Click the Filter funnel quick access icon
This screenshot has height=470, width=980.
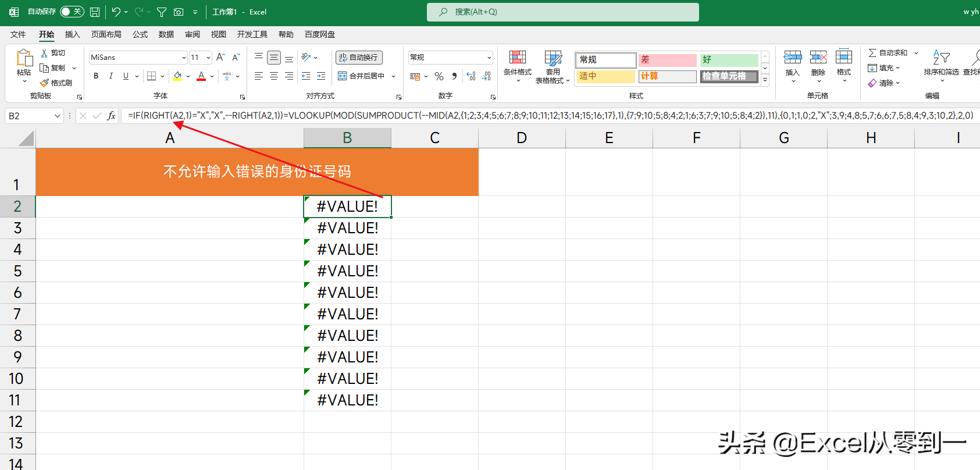162,12
